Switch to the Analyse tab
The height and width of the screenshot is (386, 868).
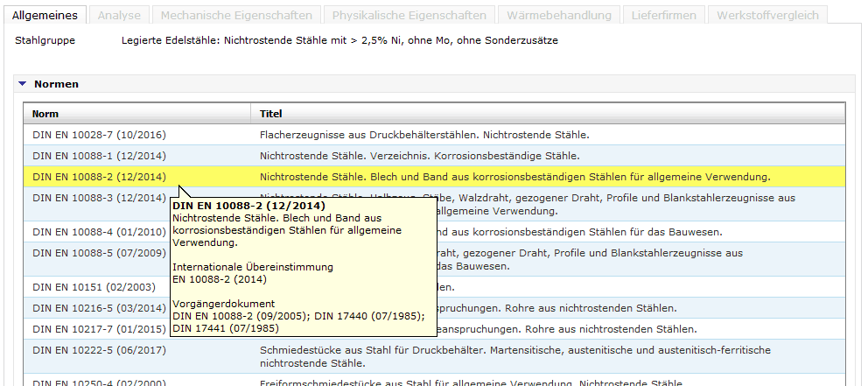[118, 16]
